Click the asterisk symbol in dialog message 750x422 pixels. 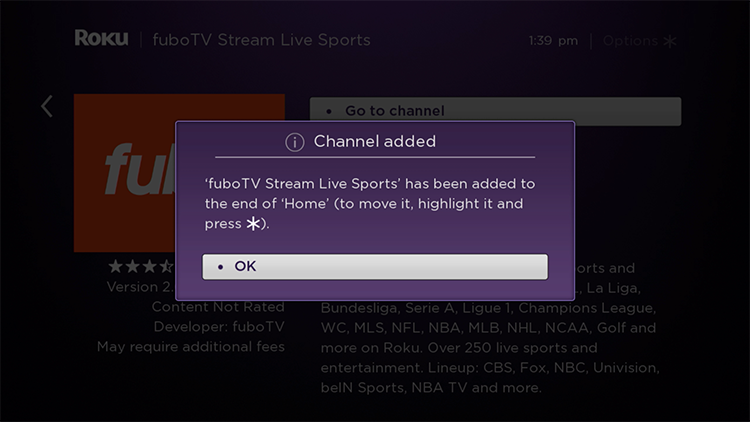pos(254,224)
